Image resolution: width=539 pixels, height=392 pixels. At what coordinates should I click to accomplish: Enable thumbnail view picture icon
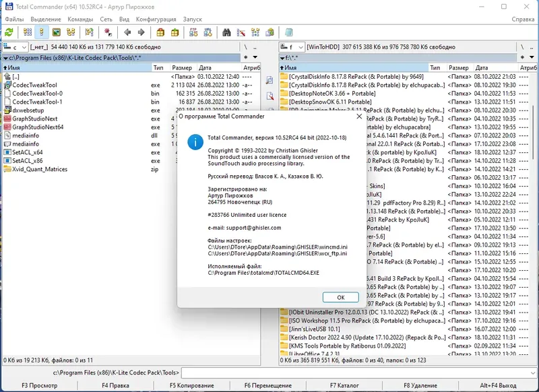57,32
